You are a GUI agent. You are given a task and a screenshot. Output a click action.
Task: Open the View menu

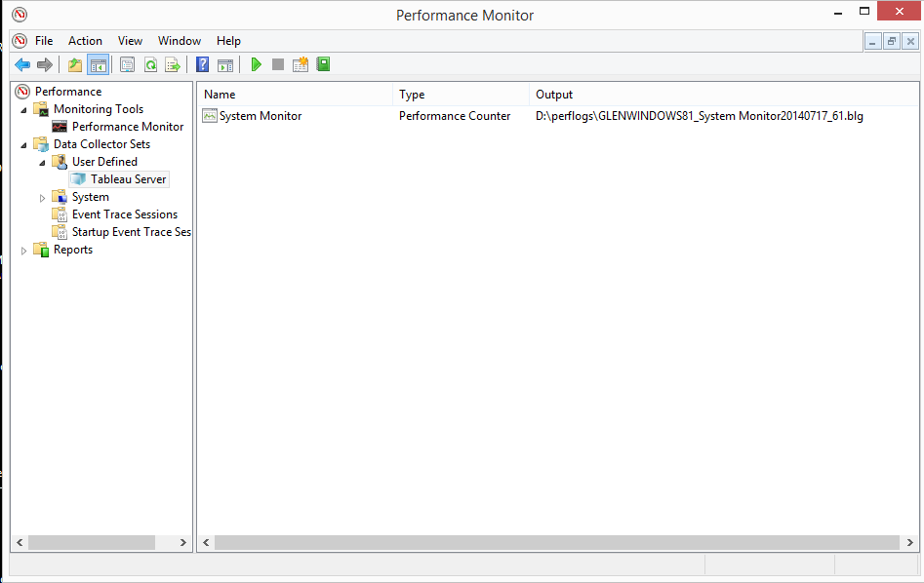pos(130,41)
